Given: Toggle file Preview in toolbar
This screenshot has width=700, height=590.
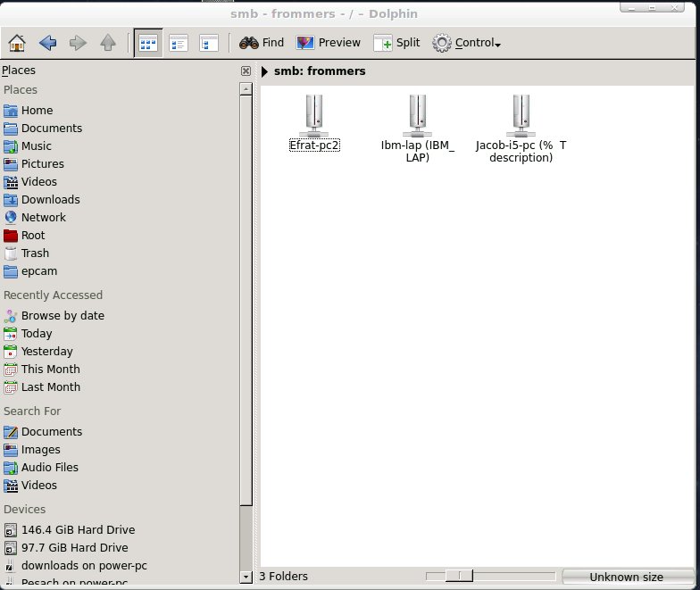Looking at the screenshot, I should (x=329, y=43).
